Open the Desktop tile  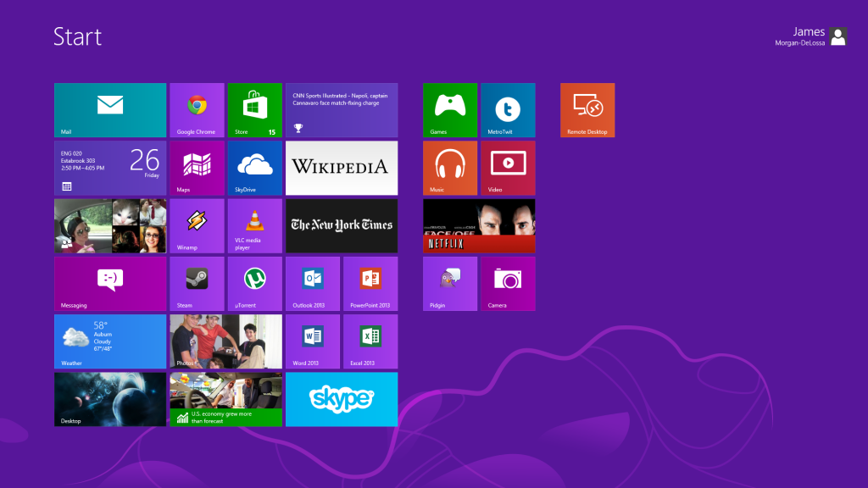[110, 400]
